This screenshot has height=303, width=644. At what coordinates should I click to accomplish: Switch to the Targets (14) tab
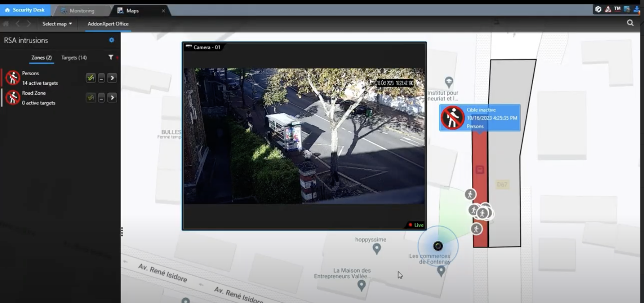[x=74, y=57]
